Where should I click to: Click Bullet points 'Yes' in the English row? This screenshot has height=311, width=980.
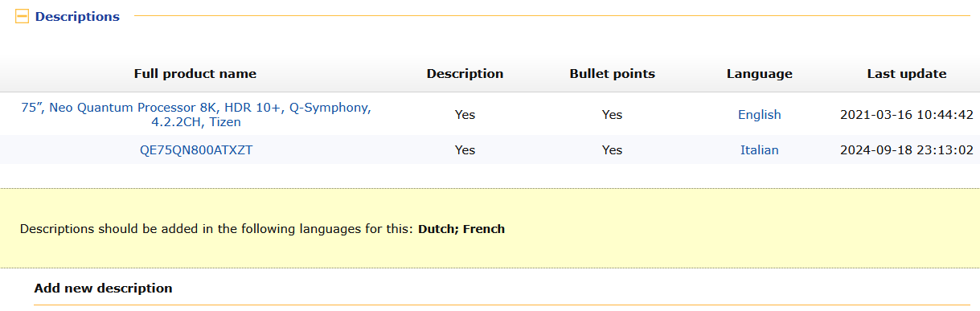tap(613, 115)
